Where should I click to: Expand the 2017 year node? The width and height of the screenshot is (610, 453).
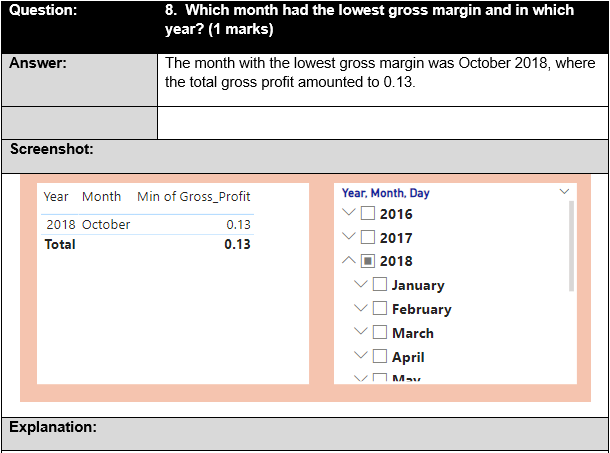tap(349, 238)
